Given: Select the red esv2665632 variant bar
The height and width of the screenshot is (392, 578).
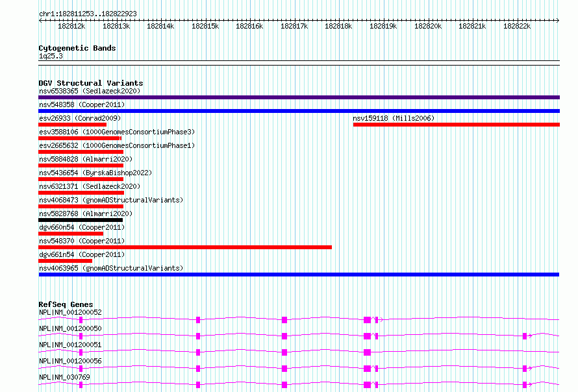Looking at the screenshot, I should (x=81, y=152).
